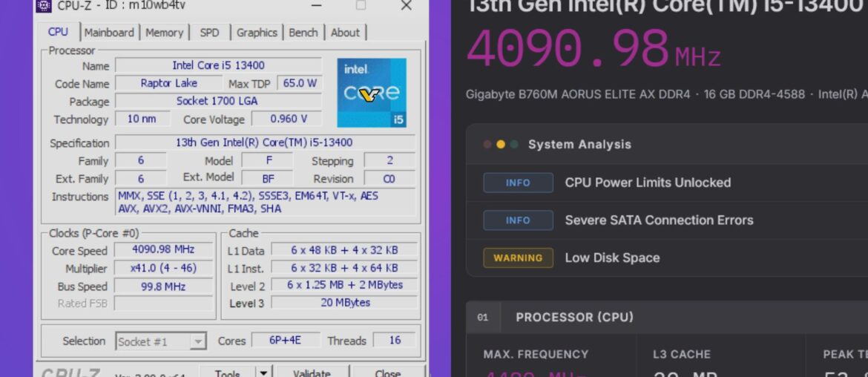The height and width of the screenshot is (377, 868).
Task: Click WARNING badge beside Low Disk Space
Action: click(x=518, y=258)
